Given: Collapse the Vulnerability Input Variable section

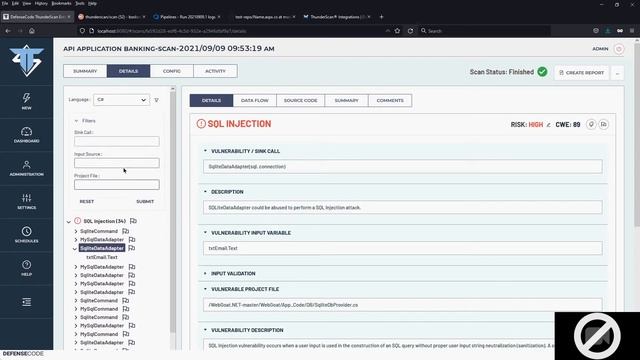Looking at the screenshot, I should point(205,232).
